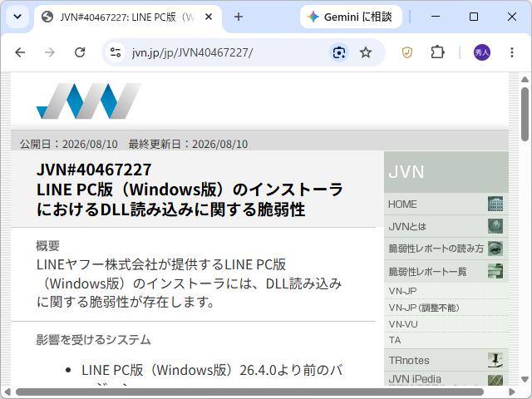Reload the current page
The height and width of the screenshot is (399, 532).
coord(80,52)
